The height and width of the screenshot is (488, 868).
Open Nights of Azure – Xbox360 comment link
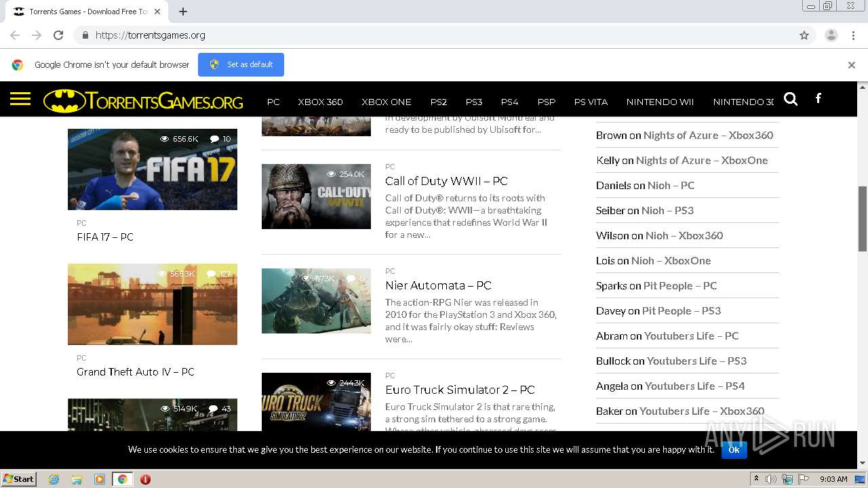tap(708, 135)
